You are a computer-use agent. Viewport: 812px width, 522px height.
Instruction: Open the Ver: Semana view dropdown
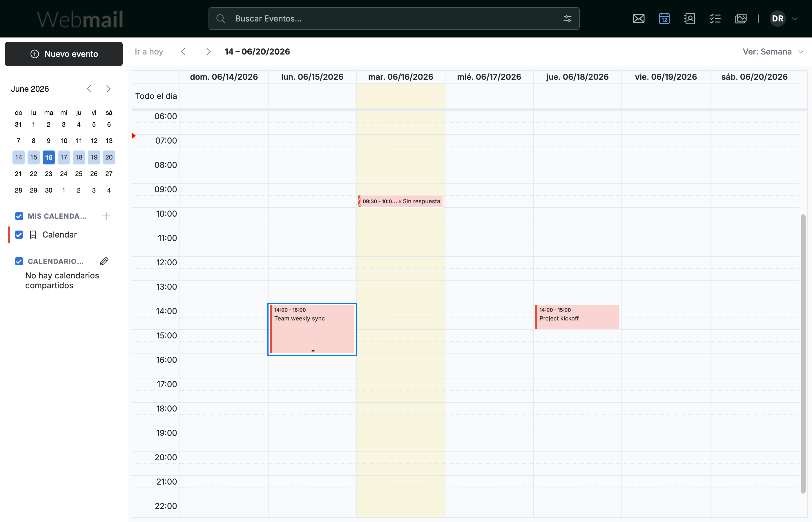click(x=773, y=52)
